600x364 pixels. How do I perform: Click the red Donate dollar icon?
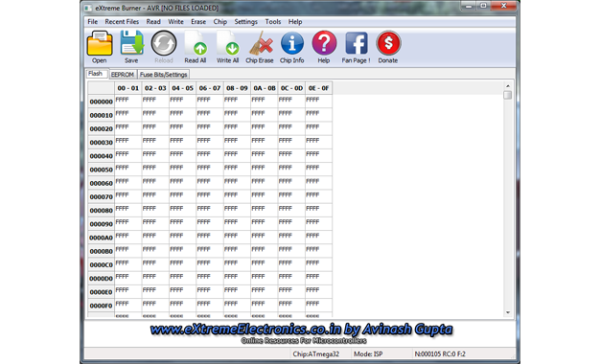(x=388, y=47)
